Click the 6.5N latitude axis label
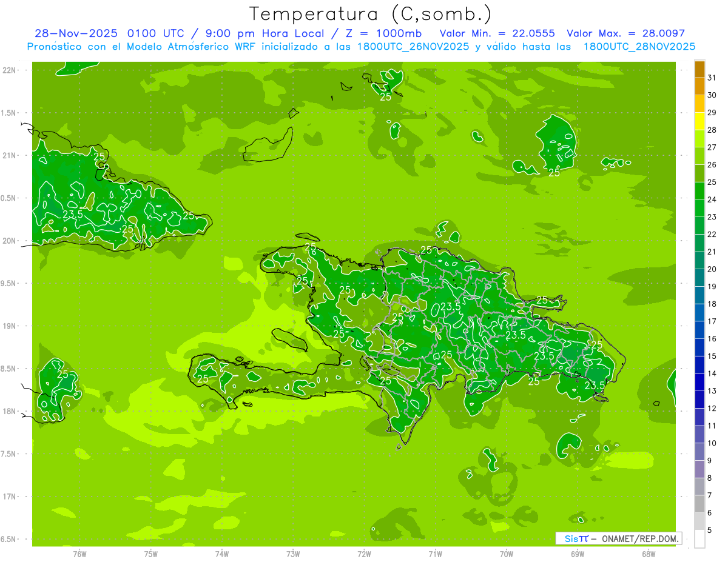 click(9, 539)
